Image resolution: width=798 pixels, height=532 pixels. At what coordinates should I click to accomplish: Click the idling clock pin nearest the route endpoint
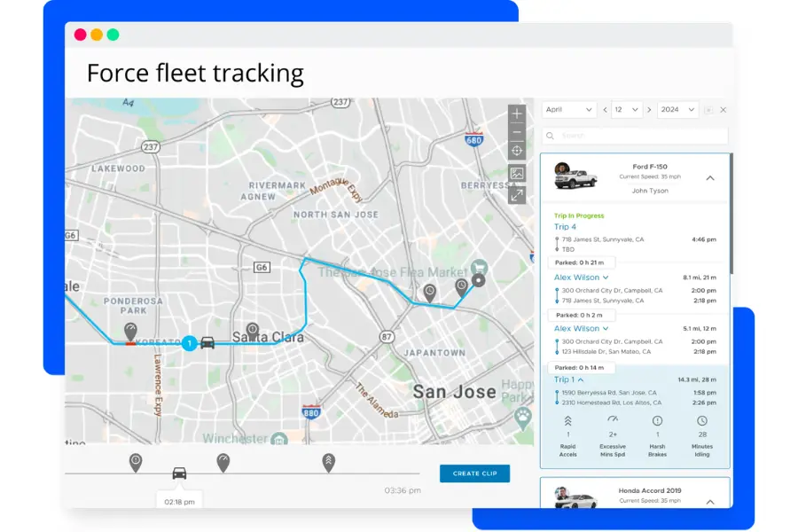(x=461, y=287)
